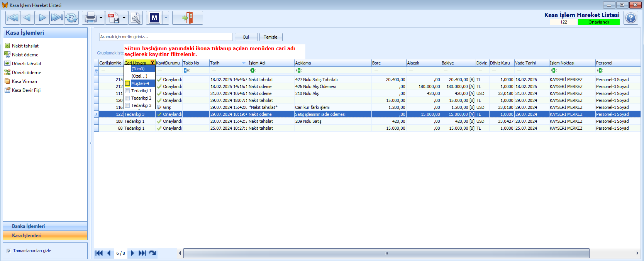
Task: Go to previous record using toolbar arrow
Action: pos(27,18)
